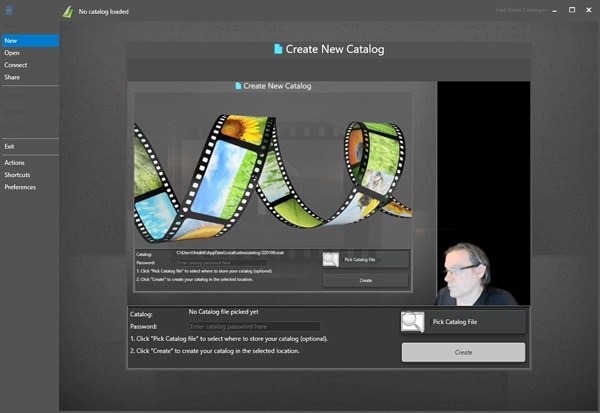Click the 'No catalog loaded' title text
The width and height of the screenshot is (600, 413).
[x=104, y=12]
